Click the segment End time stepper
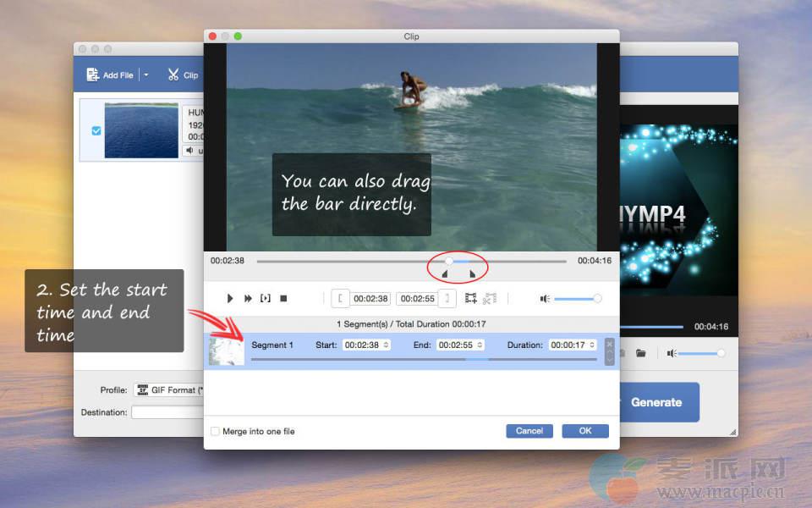 coord(480,345)
